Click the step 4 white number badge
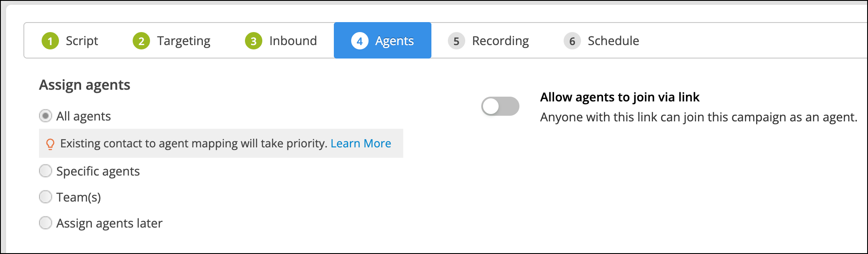868x254 pixels. pos(359,41)
